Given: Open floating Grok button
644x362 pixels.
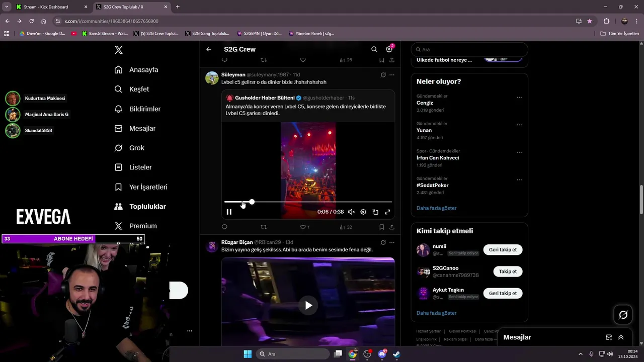Looking at the screenshot, I should tap(623, 315).
